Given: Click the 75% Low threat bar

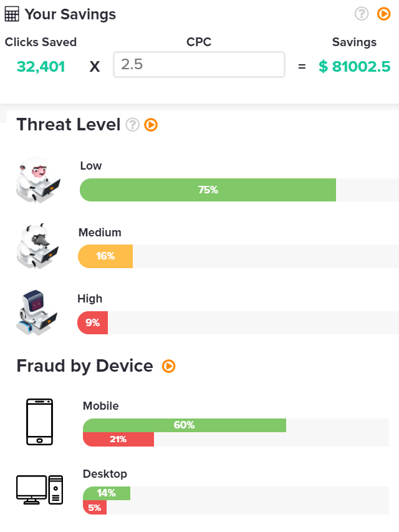Looking at the screenshot, I should (208, 190).
